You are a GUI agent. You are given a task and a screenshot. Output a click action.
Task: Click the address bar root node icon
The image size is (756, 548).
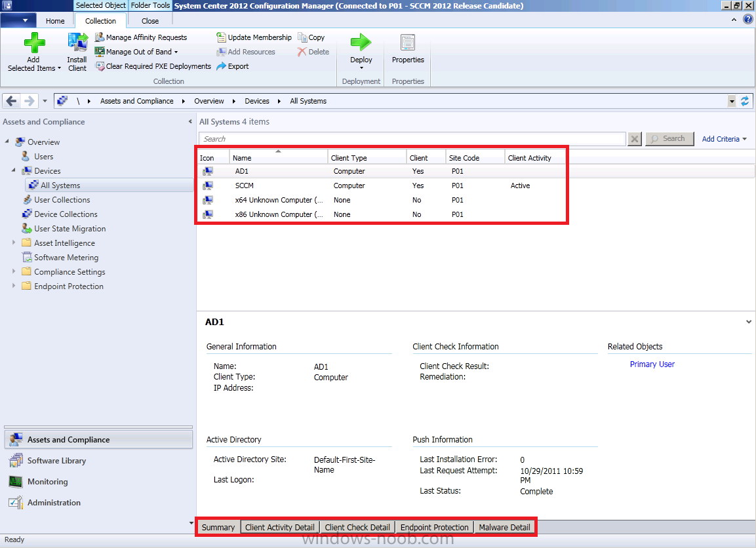(62, 101)
